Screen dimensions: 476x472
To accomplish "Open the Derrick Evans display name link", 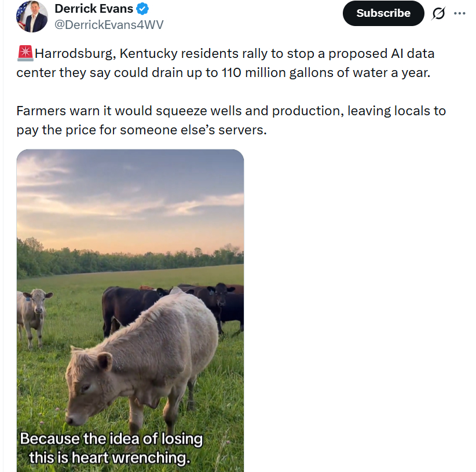I will pos(94,9).
